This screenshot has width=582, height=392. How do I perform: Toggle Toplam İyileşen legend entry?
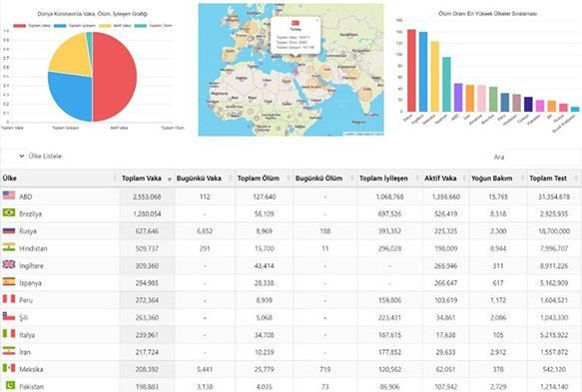[75, 26]
